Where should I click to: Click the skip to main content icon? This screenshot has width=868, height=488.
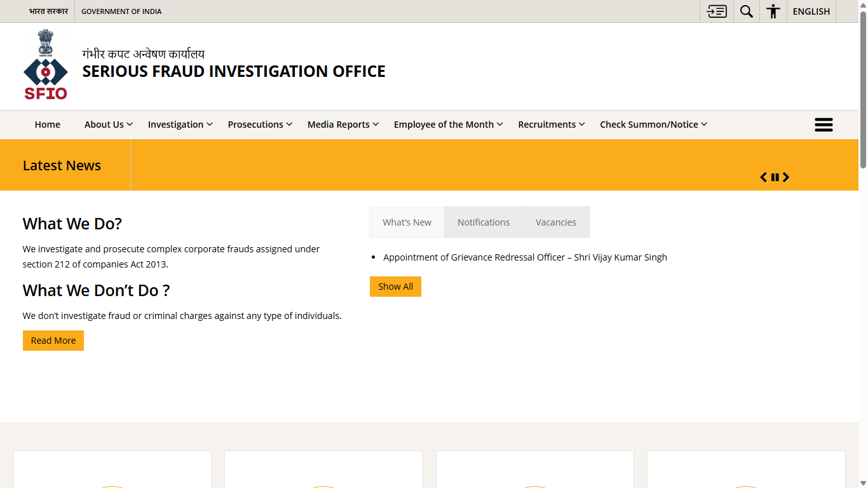[x=717, y=11]
